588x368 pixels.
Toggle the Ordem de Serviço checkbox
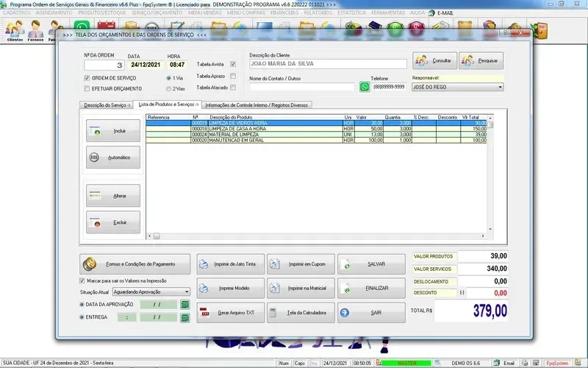coord(87,77)
